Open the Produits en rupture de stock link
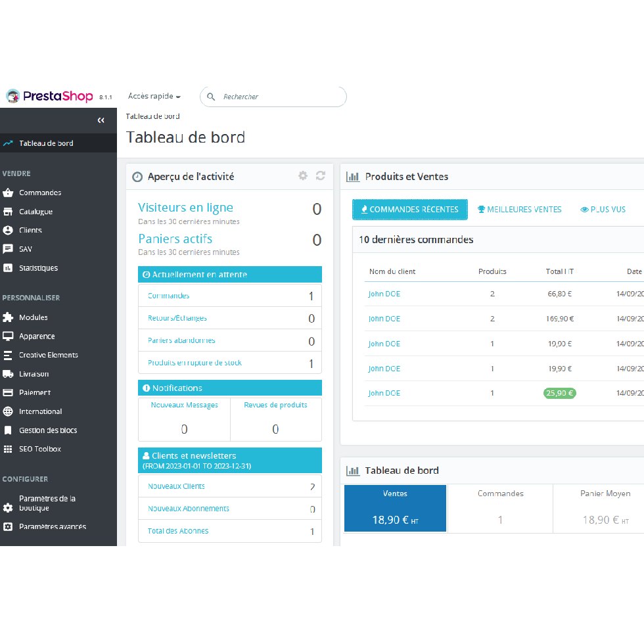This screenshot has height=644, width=644. [195, 363]
